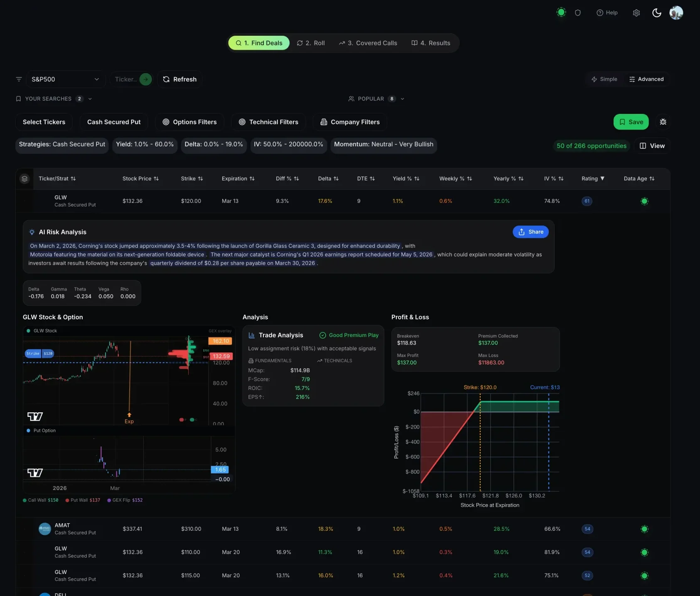This screenshot has width=700, height=596.
Task: Switch to Advanced filter mode
Action: pyautogui.click(x=646, y=79)
